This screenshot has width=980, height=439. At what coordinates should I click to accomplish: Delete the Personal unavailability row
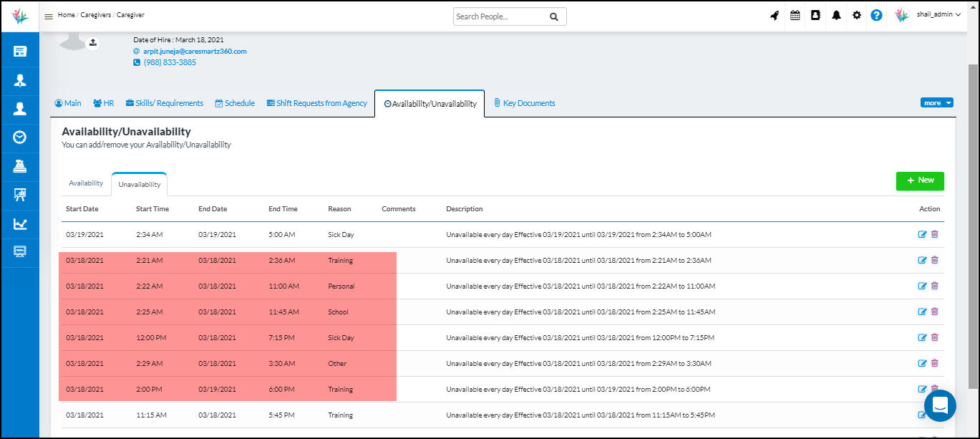(x=935, y=286)
